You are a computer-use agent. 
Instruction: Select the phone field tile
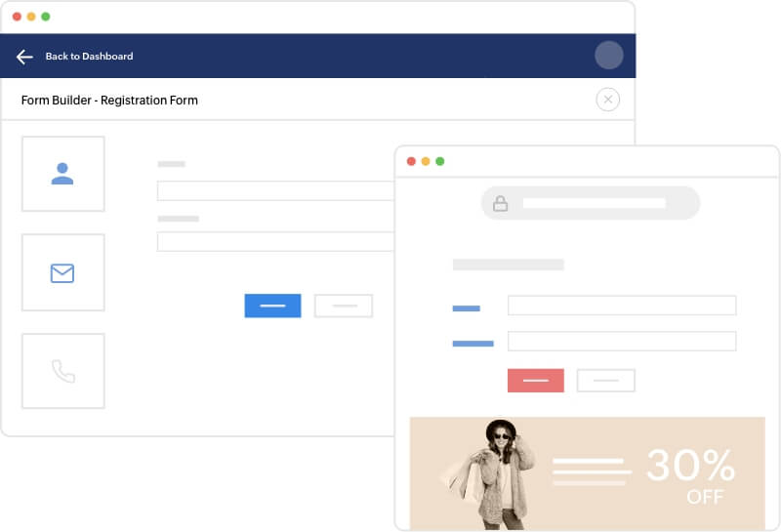(63, 371)
